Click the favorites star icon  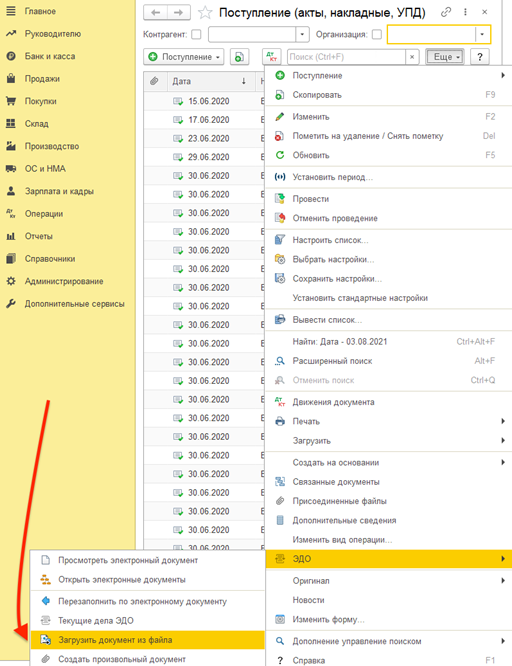[205, 13]
